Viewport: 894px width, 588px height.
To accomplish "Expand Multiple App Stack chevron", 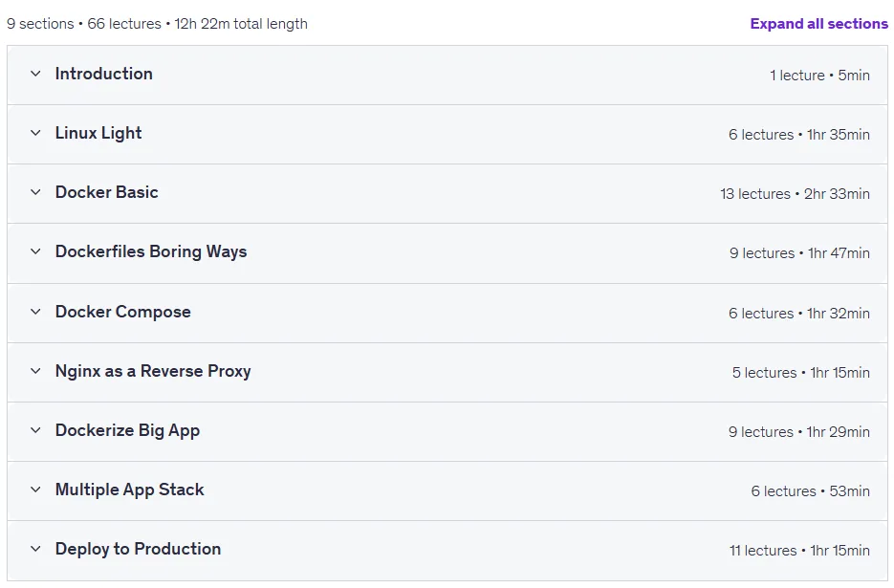I will 35,490.
